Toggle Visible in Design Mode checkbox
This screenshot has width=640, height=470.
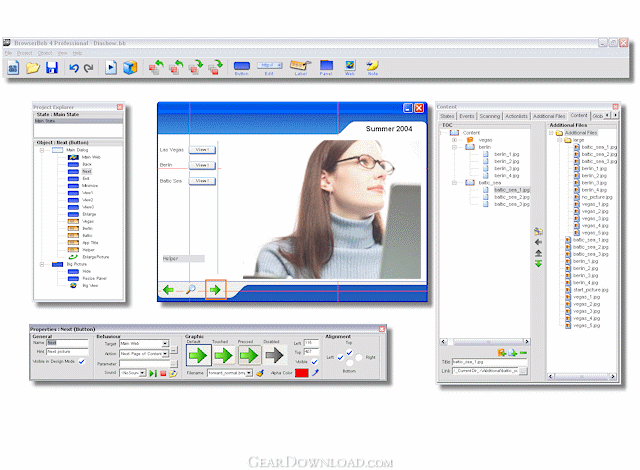82,361
